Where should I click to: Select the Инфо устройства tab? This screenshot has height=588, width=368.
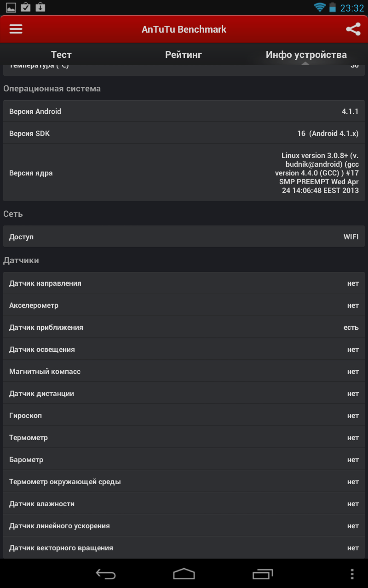[306, 55]
